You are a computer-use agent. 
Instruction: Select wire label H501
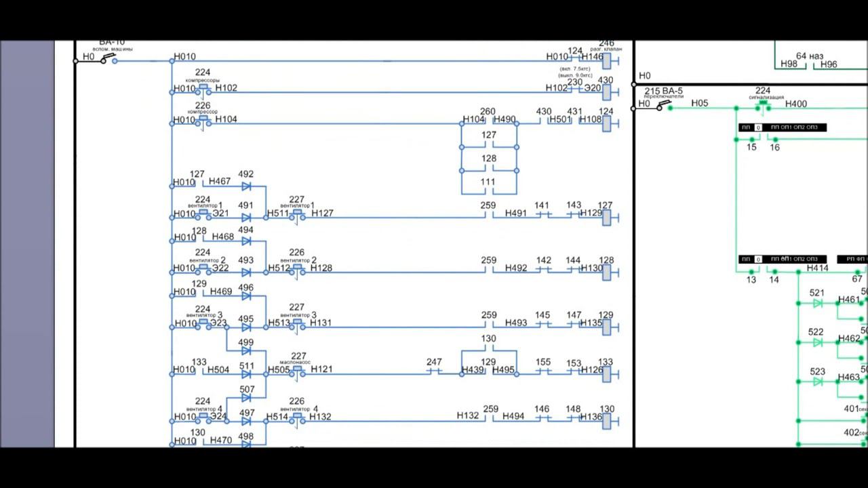[x=560, y=119]
